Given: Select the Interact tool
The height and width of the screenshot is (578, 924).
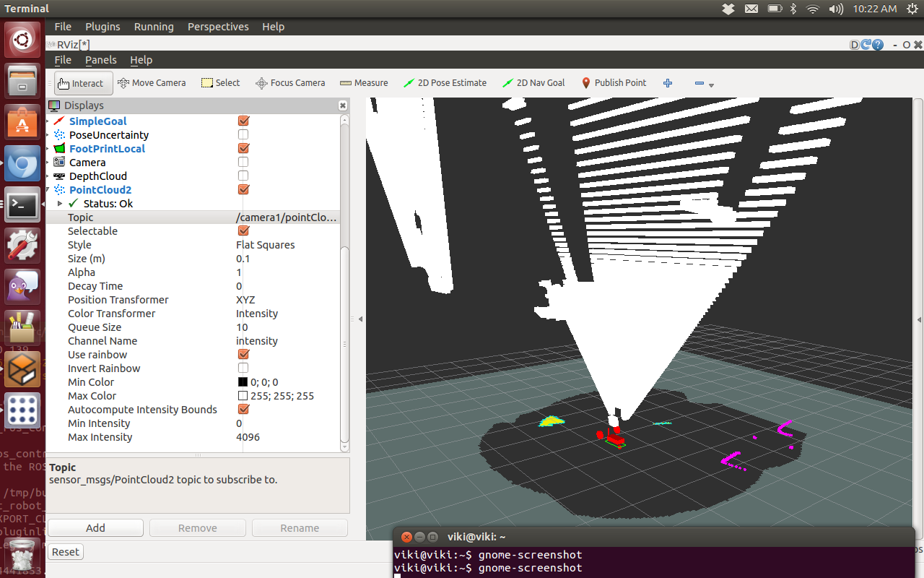Looking at the screenshot, I should click(x=84, y=83).
